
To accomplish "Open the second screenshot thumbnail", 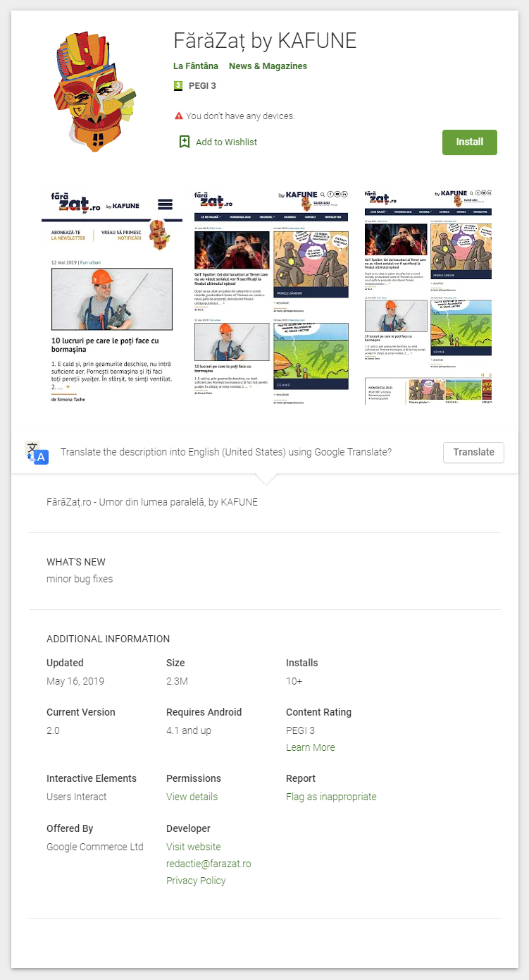I will [271, 296].
